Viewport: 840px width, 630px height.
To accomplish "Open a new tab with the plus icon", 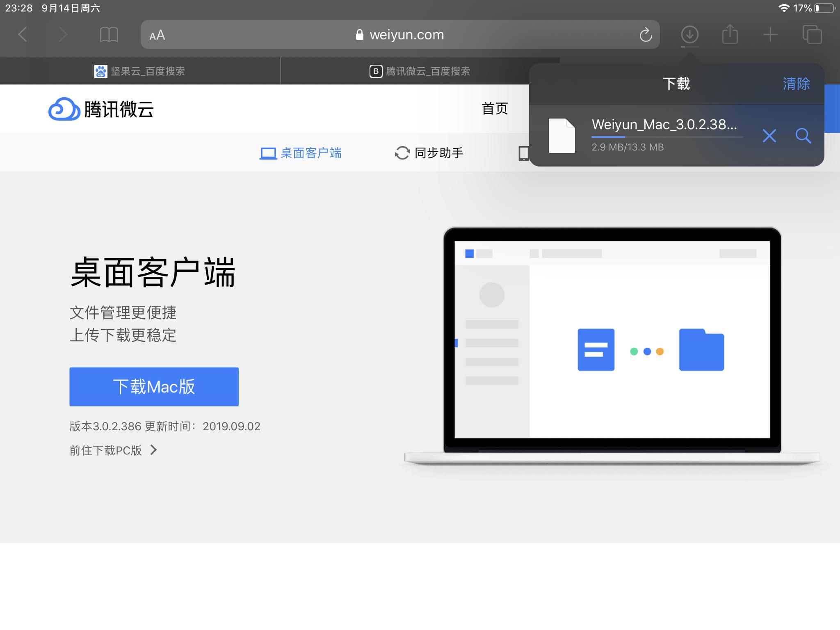I will 771,35.
